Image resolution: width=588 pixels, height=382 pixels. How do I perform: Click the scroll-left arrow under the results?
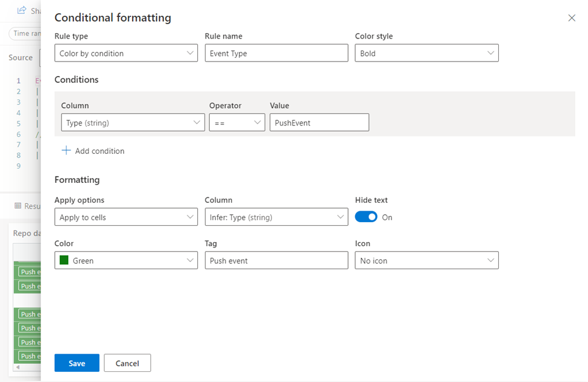(17, 367)
